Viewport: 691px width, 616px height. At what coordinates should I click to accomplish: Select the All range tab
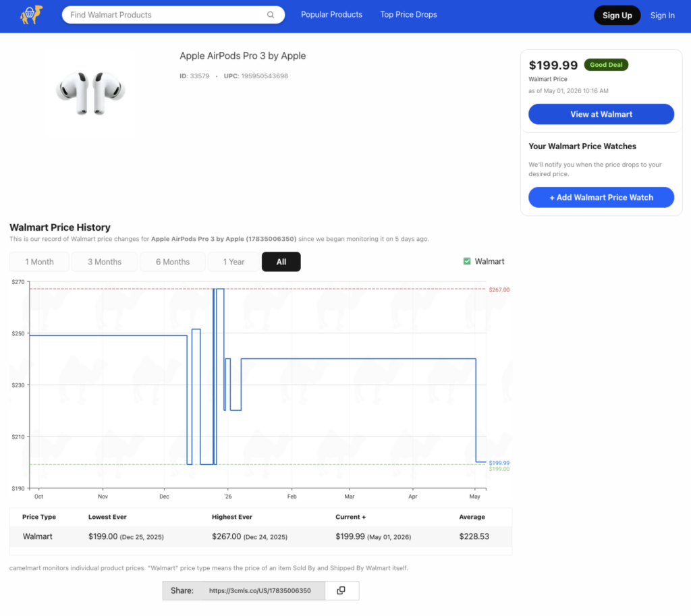click(281, 262)
